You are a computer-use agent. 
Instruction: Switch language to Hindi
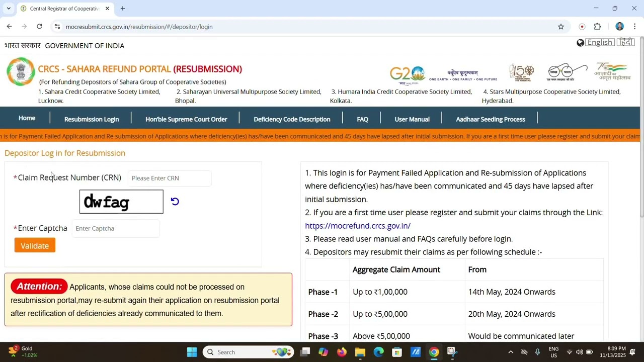(626, 42)
